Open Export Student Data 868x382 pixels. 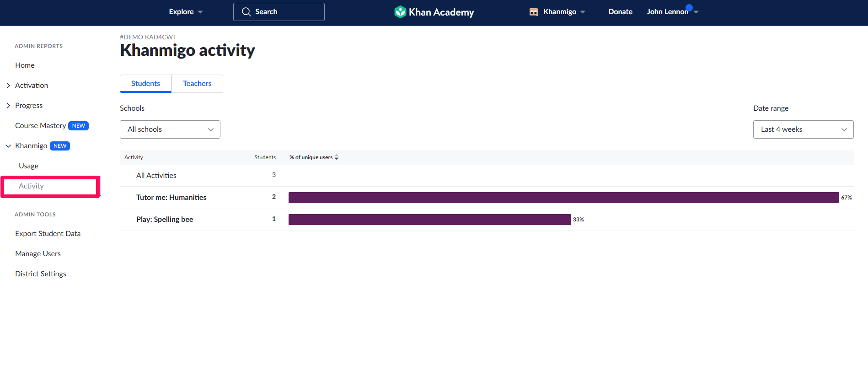48,234
